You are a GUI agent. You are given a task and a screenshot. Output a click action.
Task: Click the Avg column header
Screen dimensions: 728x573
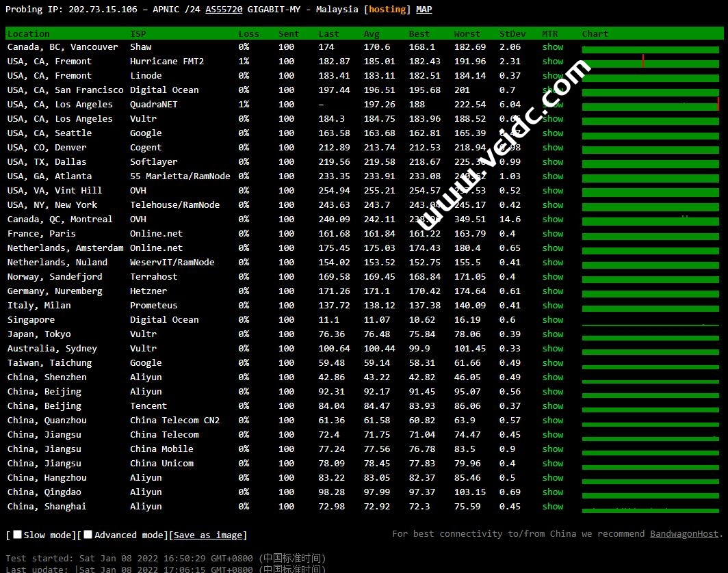point(372,34)
